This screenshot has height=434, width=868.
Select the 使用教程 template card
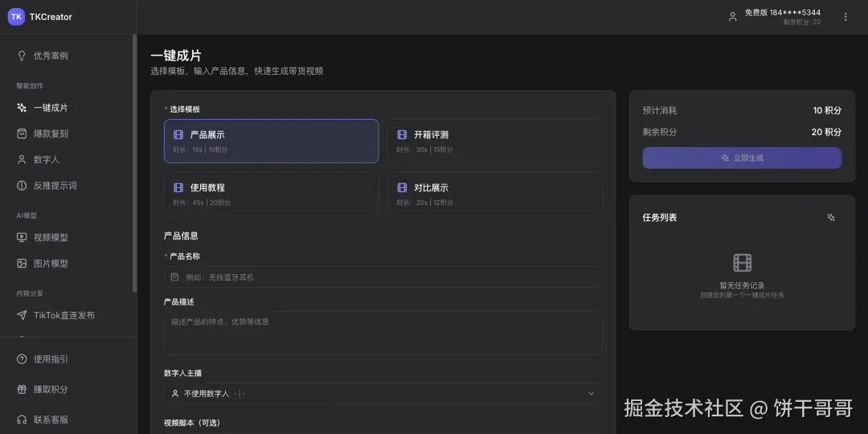[x=272, y=194]
